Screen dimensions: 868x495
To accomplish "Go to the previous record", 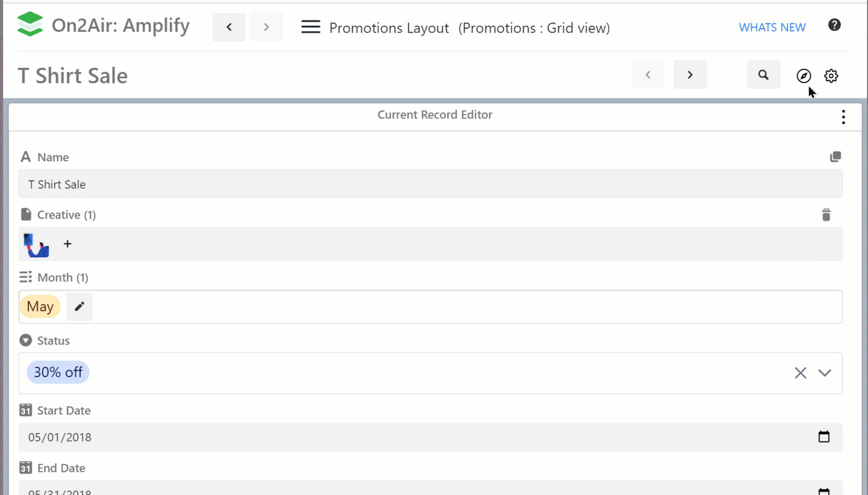I will pos(648,75).
